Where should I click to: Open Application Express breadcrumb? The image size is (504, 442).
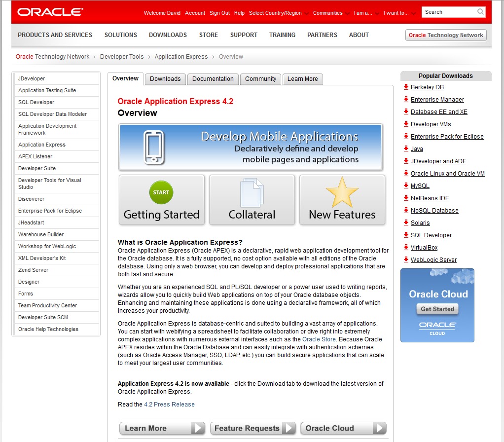(x=181, y=57)
